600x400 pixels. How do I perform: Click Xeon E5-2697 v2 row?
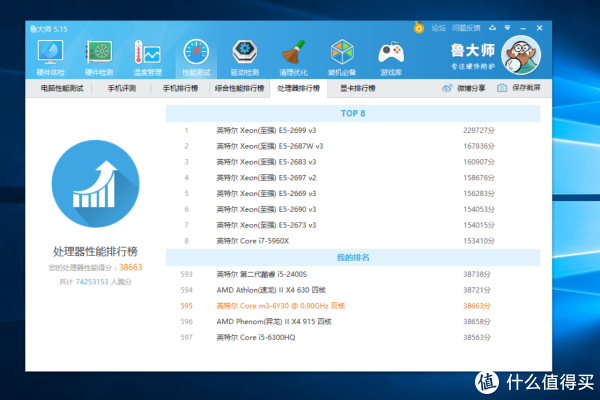pyautogui.click(x=353, y=178)
